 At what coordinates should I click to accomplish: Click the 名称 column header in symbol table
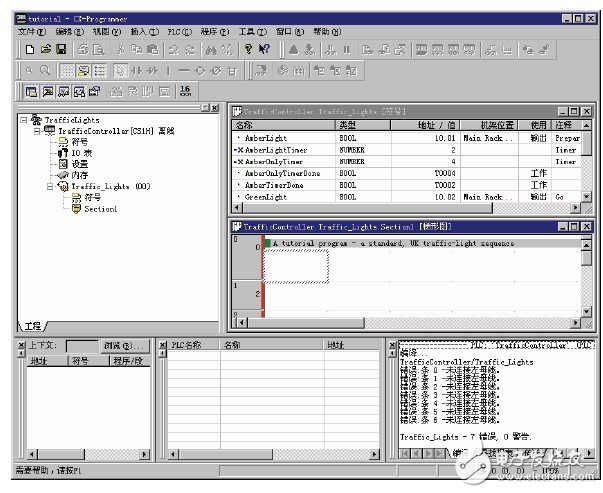245,125
